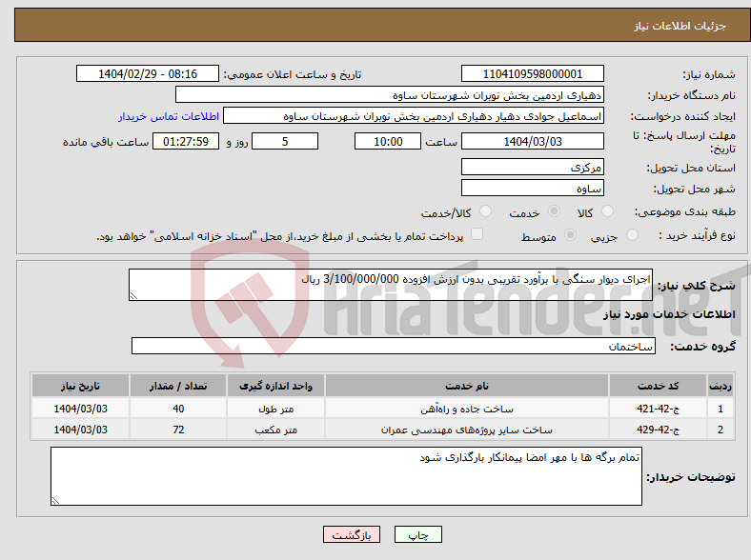Click the request creator name field
This screenshot has height=560, width=751.
(414, 116)
